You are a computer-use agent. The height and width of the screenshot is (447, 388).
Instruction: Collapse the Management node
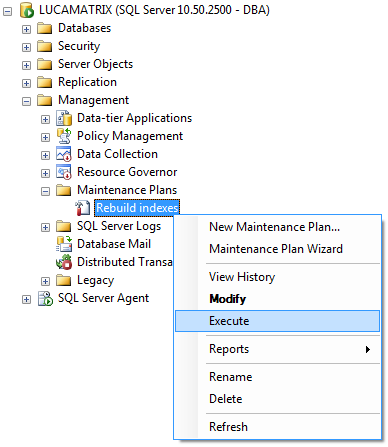(x=26, y=101)
